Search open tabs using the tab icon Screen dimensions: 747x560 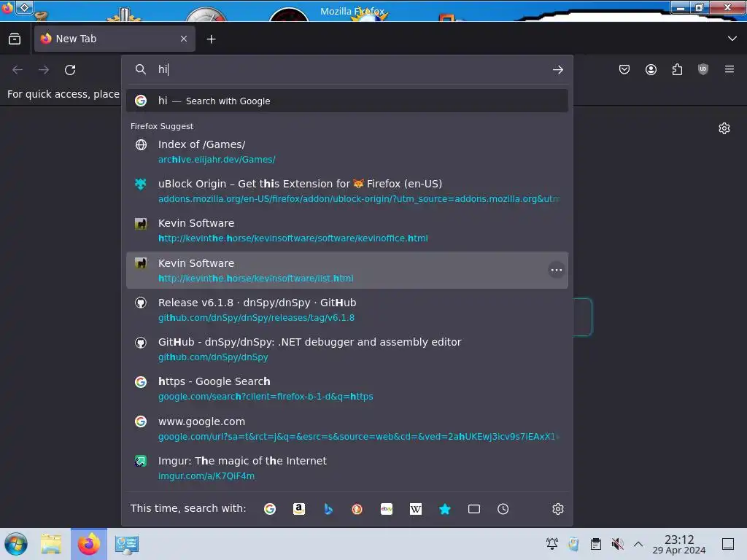click(474, 508)
